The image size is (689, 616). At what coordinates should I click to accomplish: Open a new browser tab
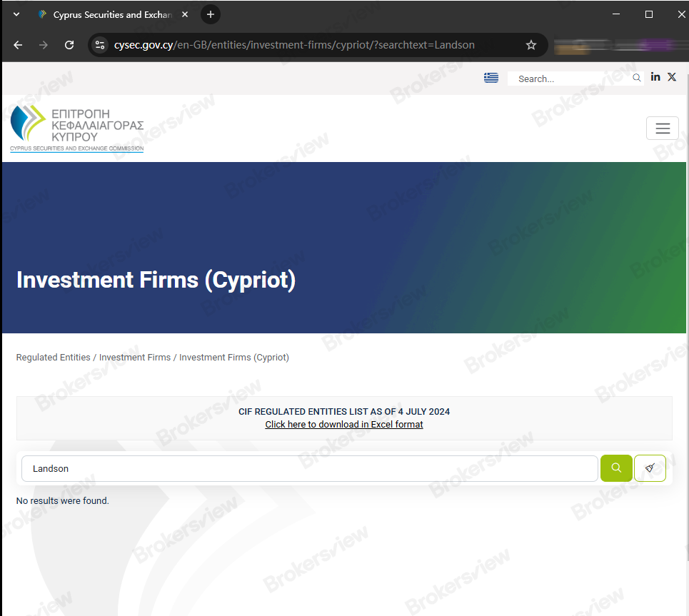[211, 14]
